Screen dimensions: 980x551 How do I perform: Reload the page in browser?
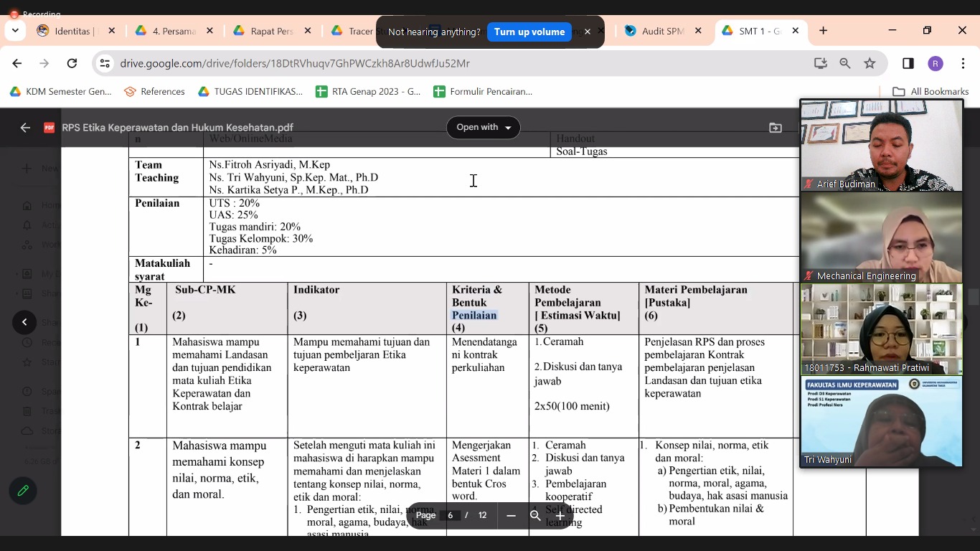72,63
